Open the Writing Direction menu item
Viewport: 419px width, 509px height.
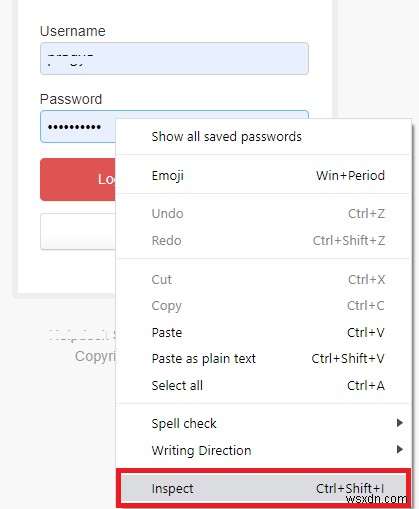pos(263,450)
